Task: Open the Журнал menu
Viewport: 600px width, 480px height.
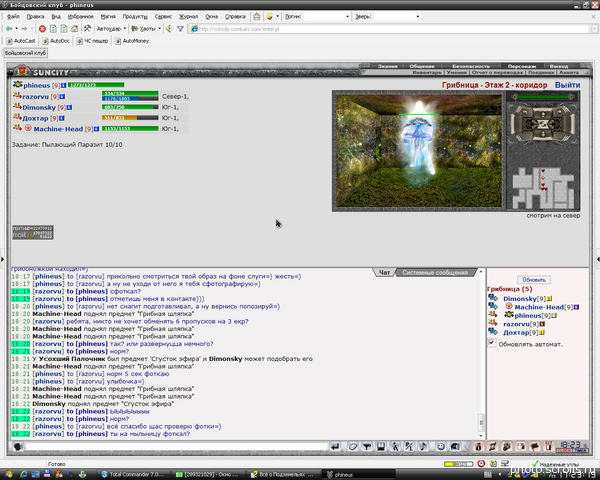Action: pyautogui.click(x=189, y=16)
